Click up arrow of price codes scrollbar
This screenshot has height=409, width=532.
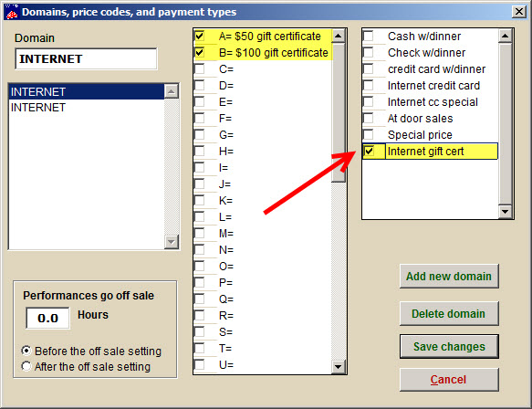339,36
